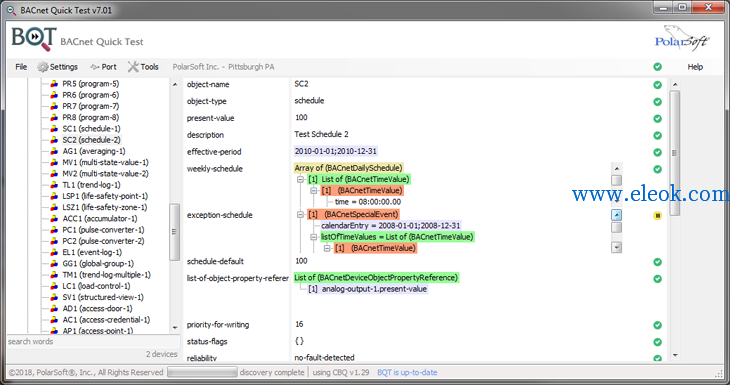Open the File menu

click(21, 67)
